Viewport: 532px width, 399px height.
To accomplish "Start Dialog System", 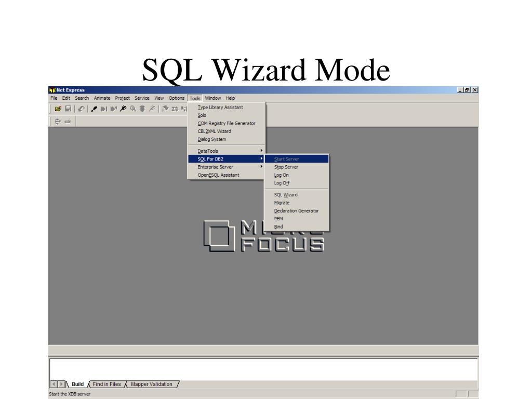I will [x=227, y=139].
